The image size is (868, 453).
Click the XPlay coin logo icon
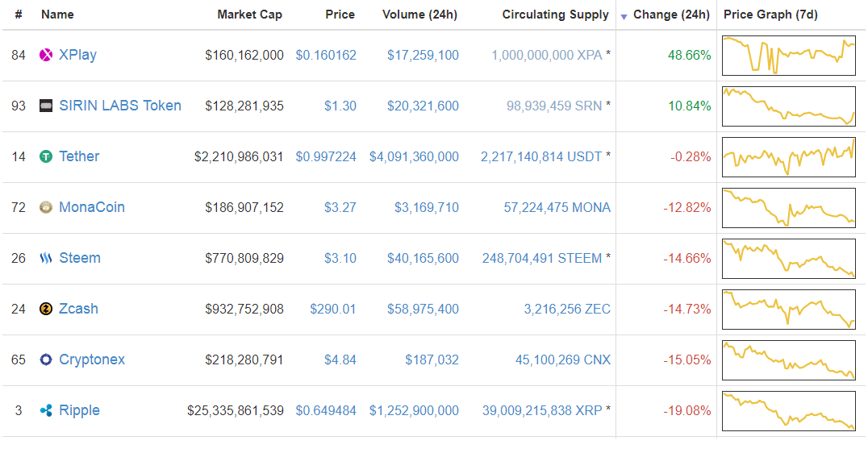click(46, 55)
